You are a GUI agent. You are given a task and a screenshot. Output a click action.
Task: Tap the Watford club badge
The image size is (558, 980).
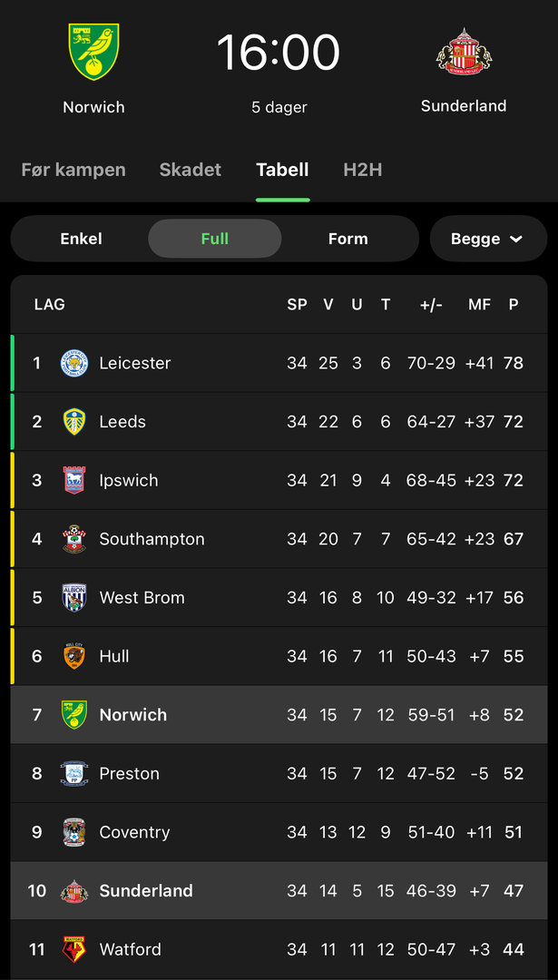74,949
